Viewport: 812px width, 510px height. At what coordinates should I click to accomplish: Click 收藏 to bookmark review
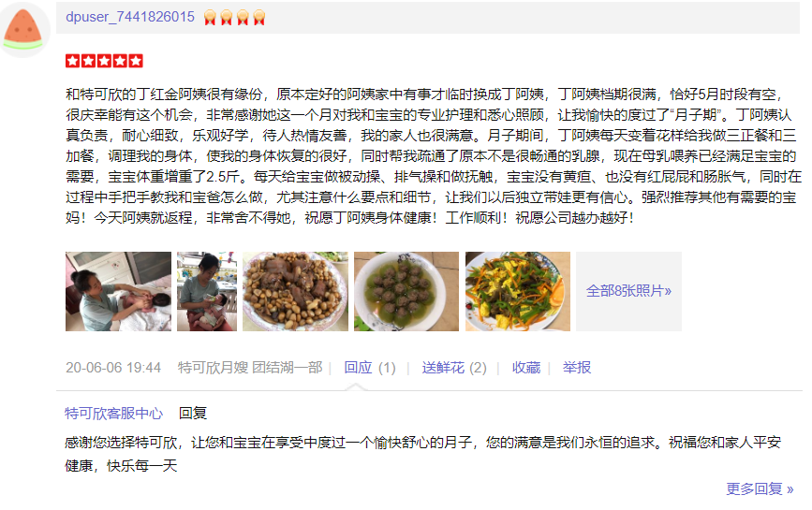point(526,368)
